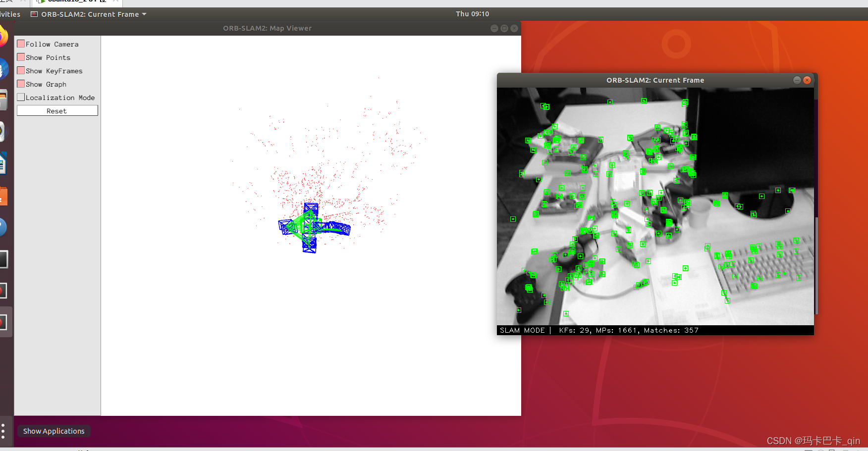
Task: Click the 'SLAM MODE' status text
Action: tap(522, 330)
